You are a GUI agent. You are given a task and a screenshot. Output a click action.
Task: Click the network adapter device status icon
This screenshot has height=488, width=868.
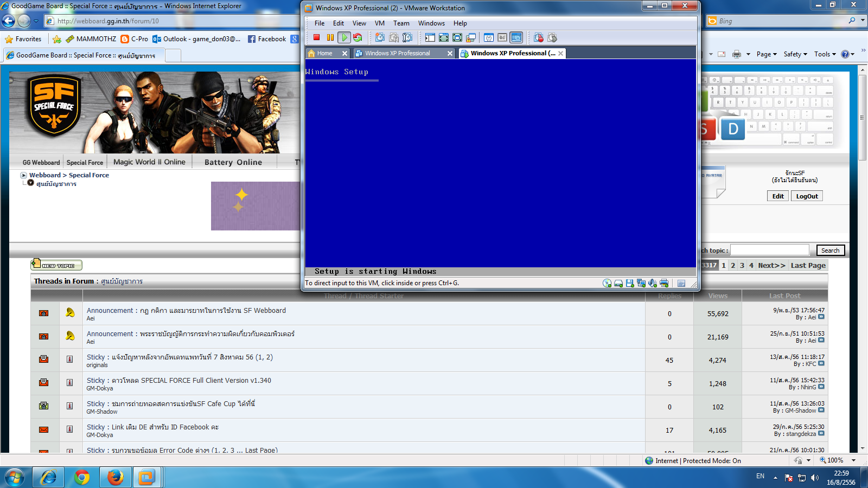tap(641, 283)
